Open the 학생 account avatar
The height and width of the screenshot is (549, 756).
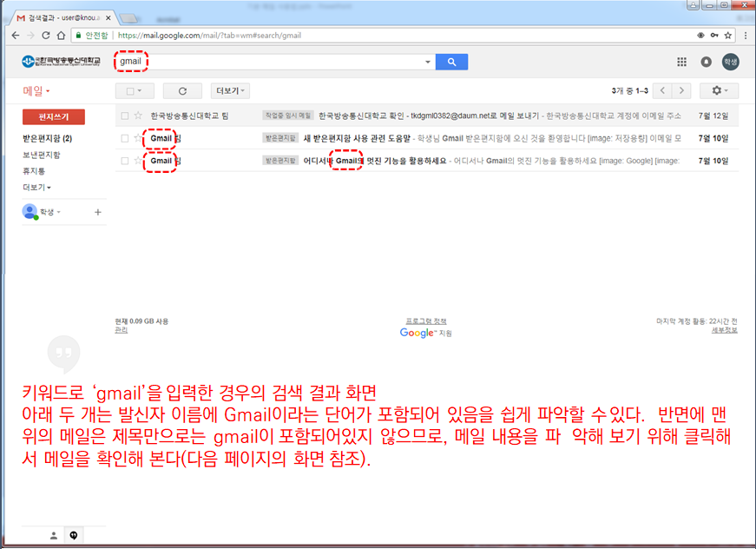coord(731,62)
